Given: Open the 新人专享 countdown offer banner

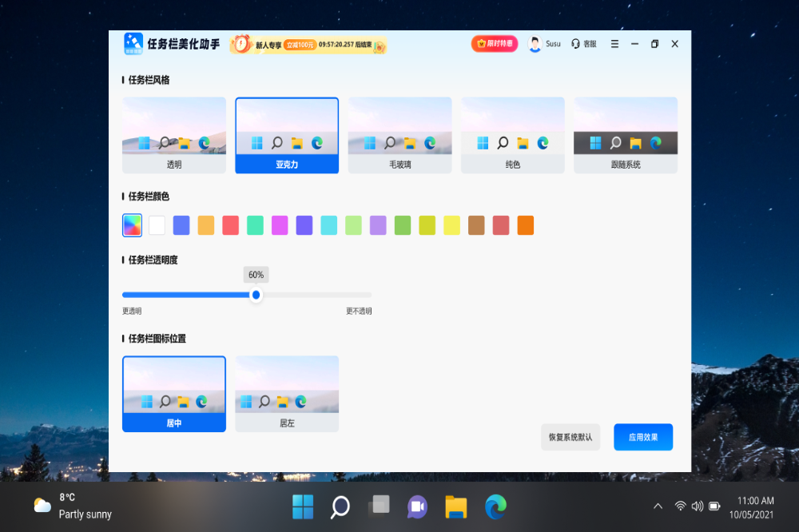Looking at the screenshot, I should (x=308, y=46).
